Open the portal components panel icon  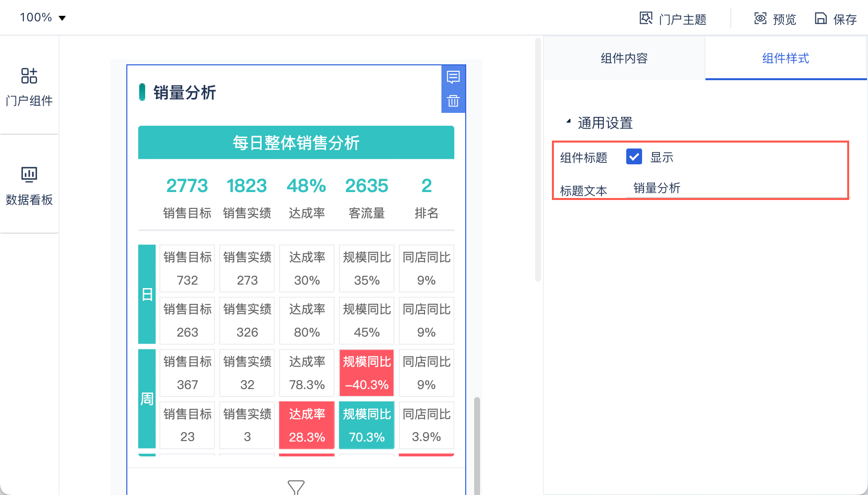pos(29,76)
